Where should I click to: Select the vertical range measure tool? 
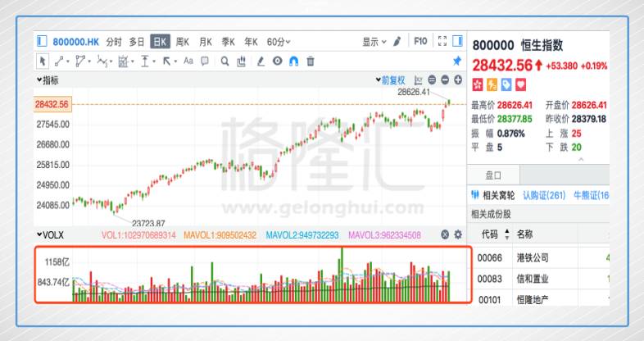(x=145, y=61)
